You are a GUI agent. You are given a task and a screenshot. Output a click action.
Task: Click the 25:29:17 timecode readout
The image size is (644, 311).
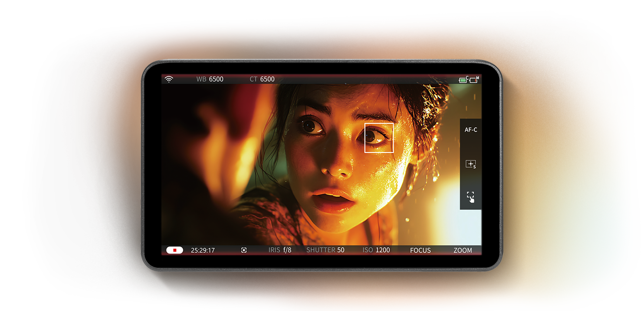203,250
